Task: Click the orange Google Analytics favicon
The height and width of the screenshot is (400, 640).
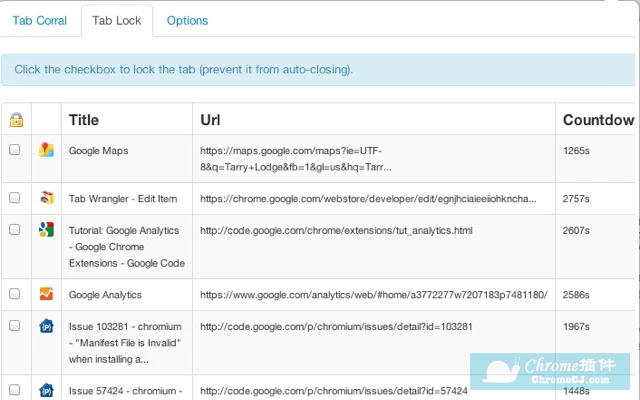Action: click(x=47, y=294)
